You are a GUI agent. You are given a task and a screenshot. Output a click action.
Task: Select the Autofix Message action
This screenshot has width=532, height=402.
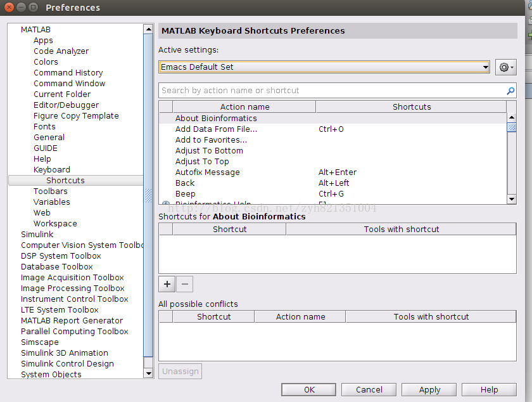coord(333,172)
